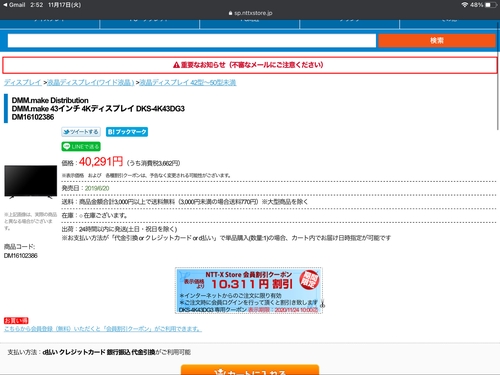500x375 pixels.
Task: Click release date 2019/6/20 text
Action: click(x=97, y=188)
